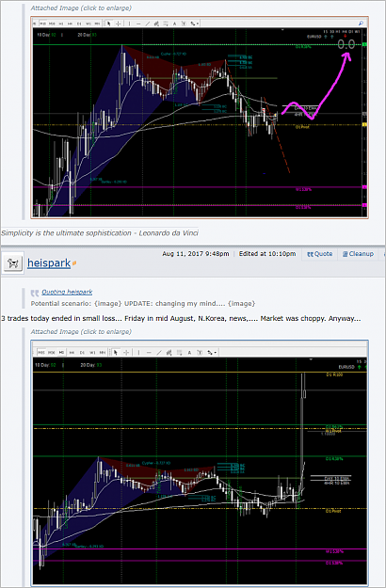Select the W1 timeframe in the first chart toolbar

(x=88, y=24)
